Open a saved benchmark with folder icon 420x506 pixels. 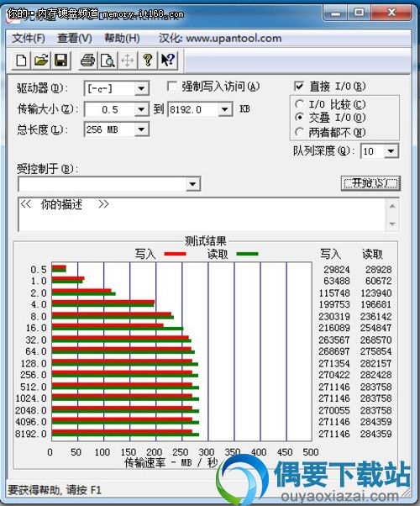pos(41,60)
